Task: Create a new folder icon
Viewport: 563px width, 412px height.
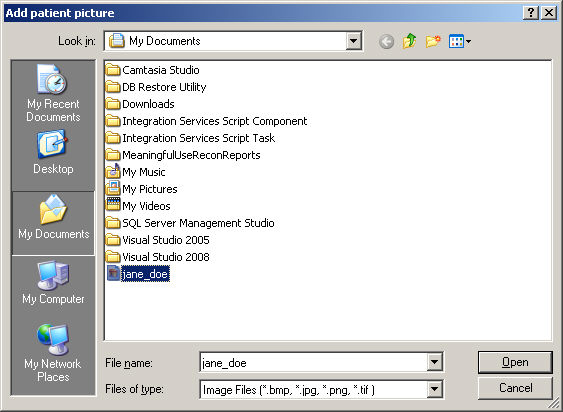Action: point(433,41)
